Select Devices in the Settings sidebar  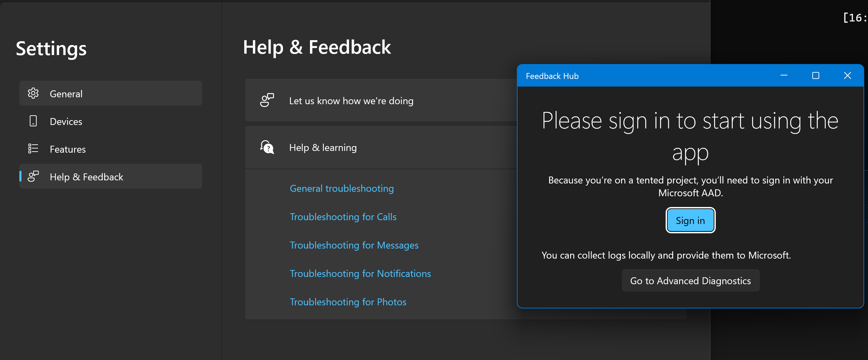click(x=66, y=121)
